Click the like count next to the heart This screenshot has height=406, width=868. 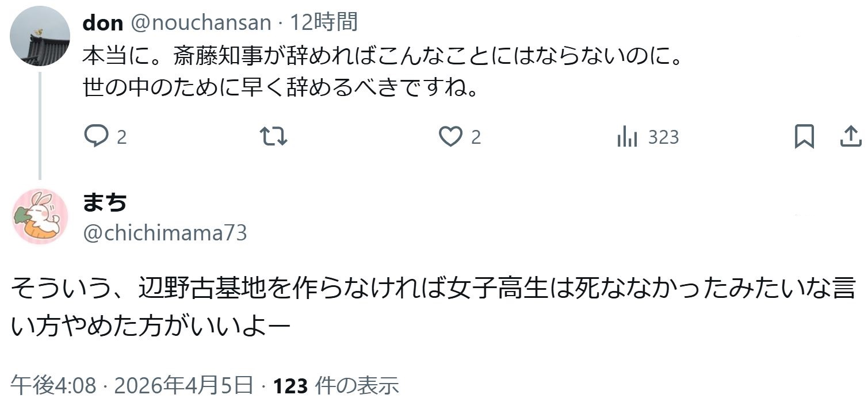tap(476, 137)
